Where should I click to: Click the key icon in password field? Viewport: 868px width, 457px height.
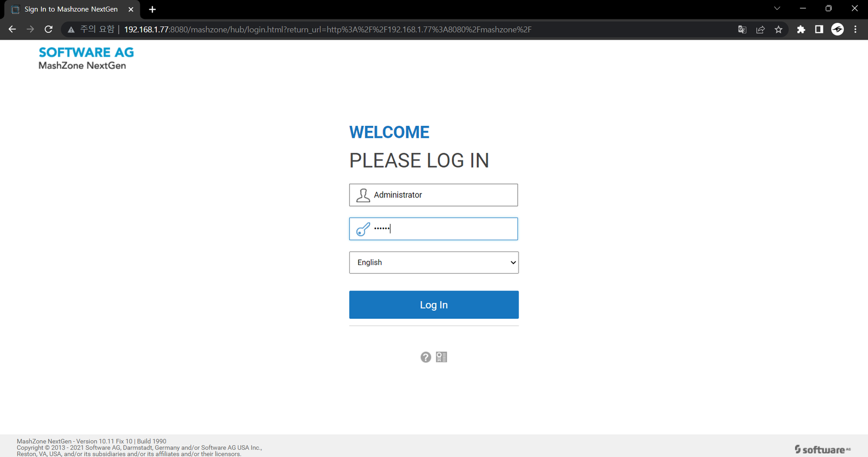pos(363,229)
